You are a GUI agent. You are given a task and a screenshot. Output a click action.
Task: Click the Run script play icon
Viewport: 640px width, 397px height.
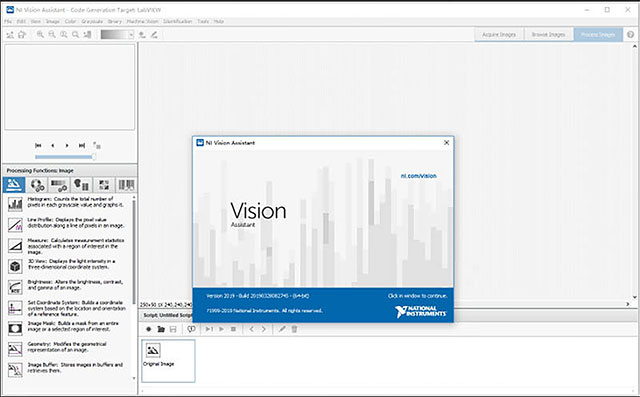[x=221, y=329]
